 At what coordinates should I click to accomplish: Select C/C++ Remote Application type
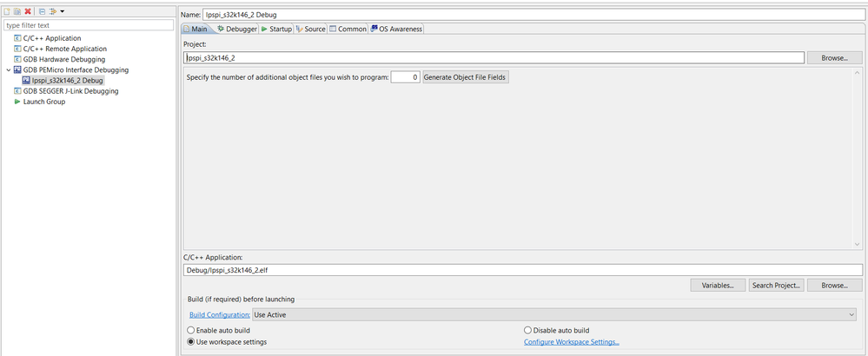click(64, 49)
